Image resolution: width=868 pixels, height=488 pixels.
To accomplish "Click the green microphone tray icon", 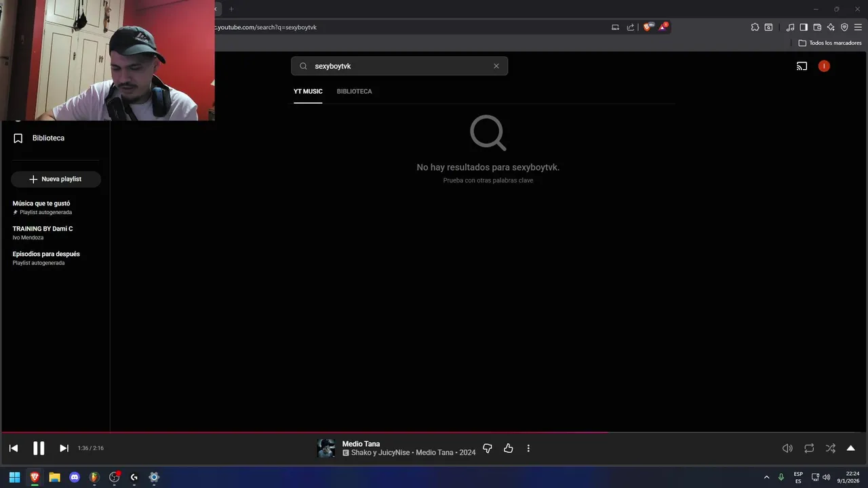I will click(x=781, y=477).
